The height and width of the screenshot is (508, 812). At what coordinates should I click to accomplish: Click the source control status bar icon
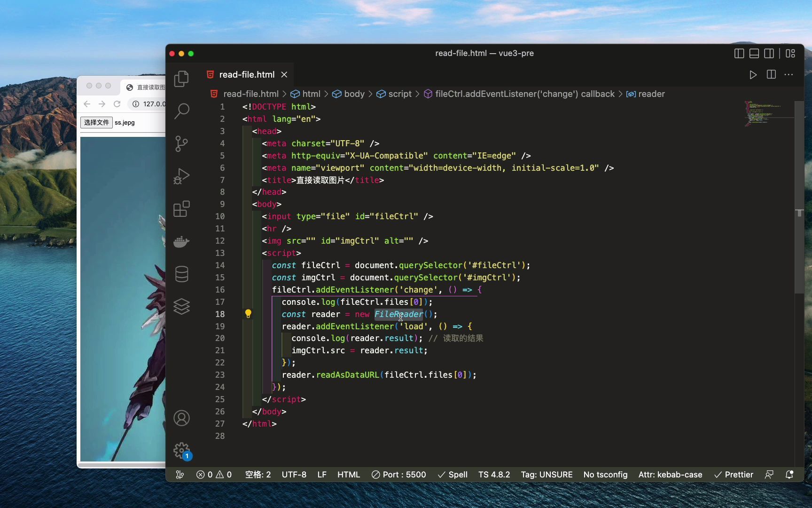point(180,475)
